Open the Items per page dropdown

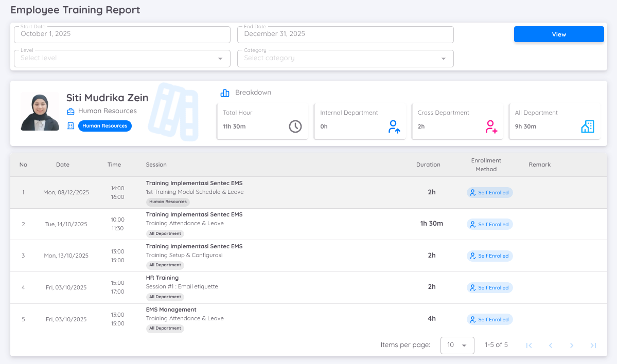pyautogui.click(x=457, y=345)
